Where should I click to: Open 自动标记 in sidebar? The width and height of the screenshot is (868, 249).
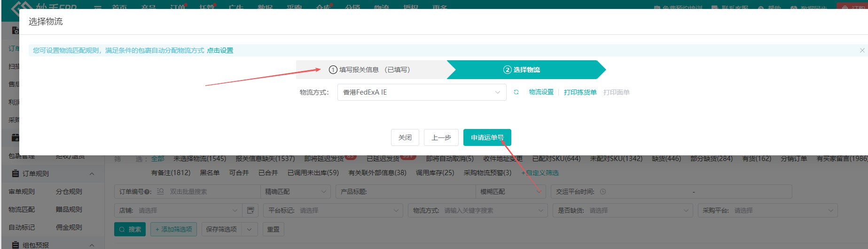click(22, 227)
